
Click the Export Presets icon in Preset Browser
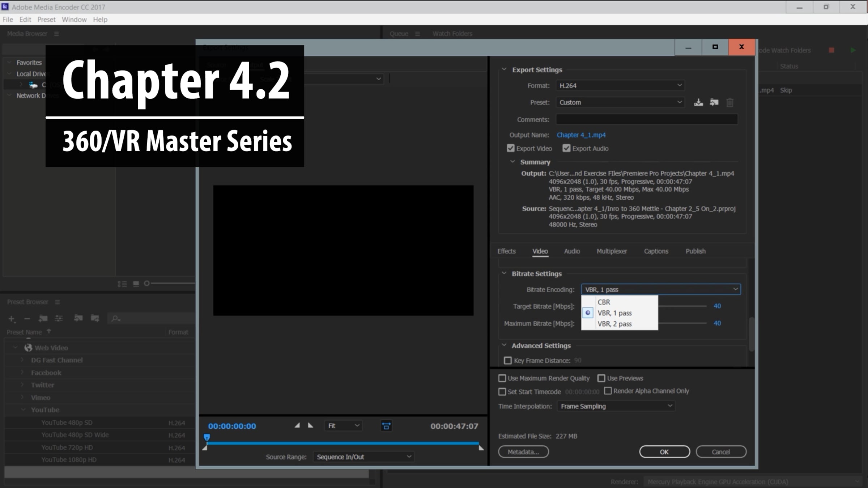[x=95, y=318]
